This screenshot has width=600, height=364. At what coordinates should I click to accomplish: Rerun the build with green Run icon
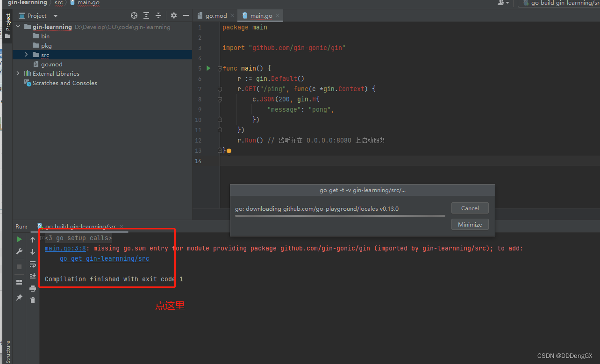[19, 239]
